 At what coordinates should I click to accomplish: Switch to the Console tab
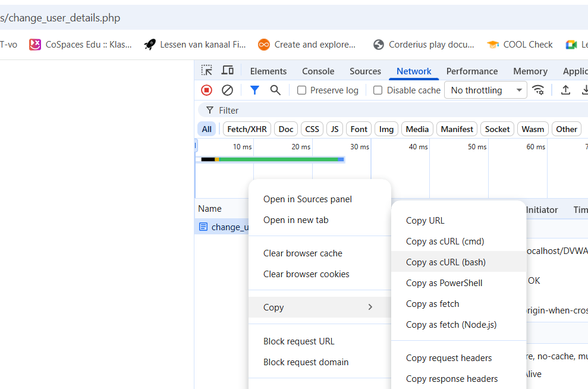click(318, 71)
